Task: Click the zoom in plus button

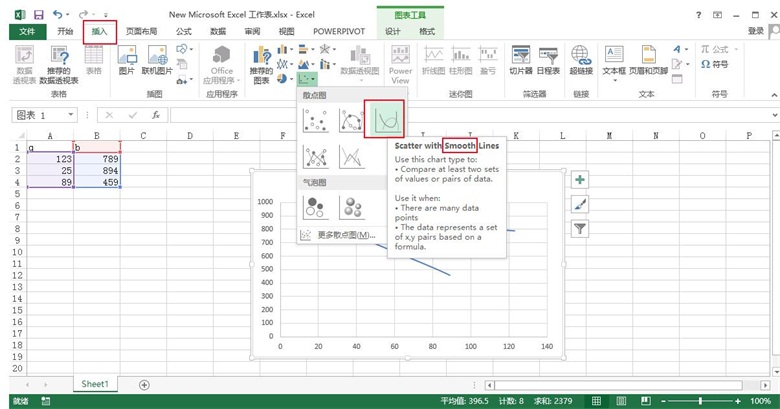Action: point(738,401)
